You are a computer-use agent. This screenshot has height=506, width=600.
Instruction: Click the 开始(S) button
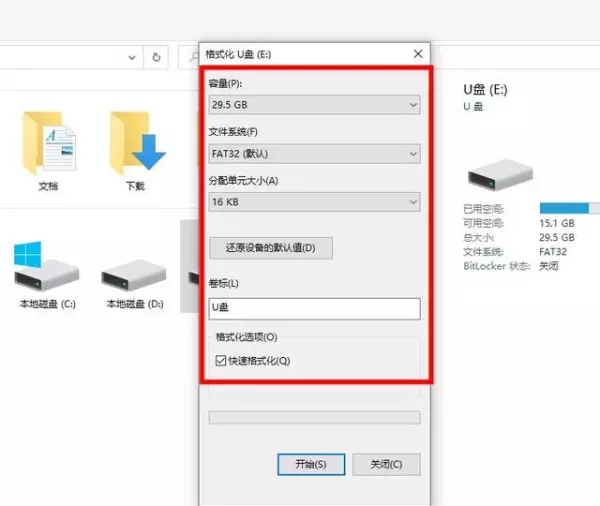coord(311,465)
